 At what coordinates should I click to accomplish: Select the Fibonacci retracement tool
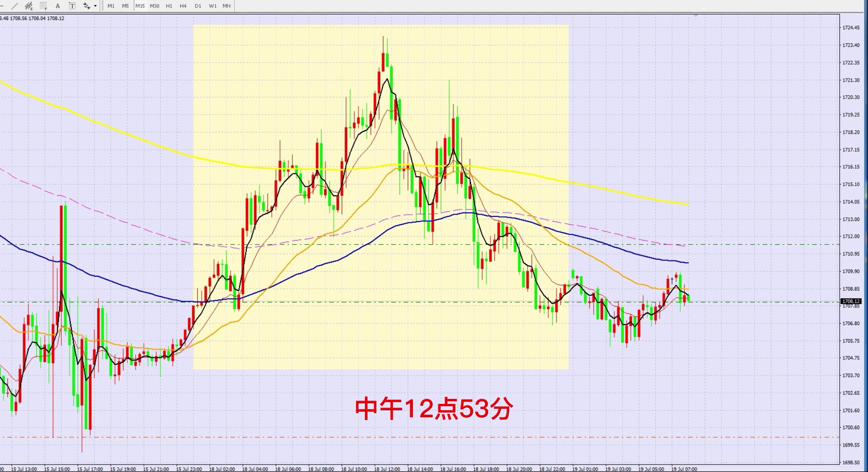coord(43,6)
